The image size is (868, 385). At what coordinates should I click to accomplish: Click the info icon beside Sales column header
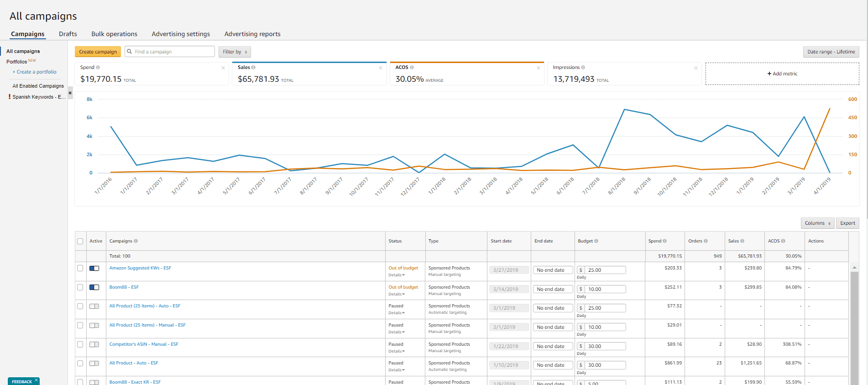click(742, 241)
